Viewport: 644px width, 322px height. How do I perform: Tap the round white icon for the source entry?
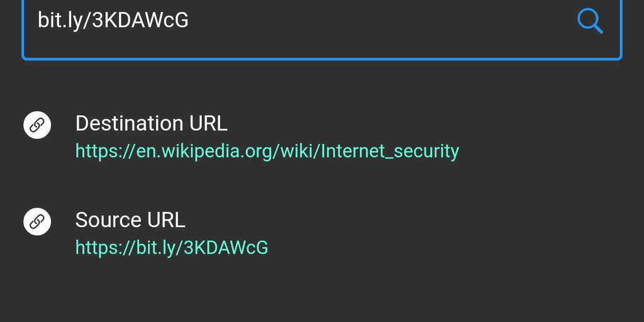(x=37, y=221)
